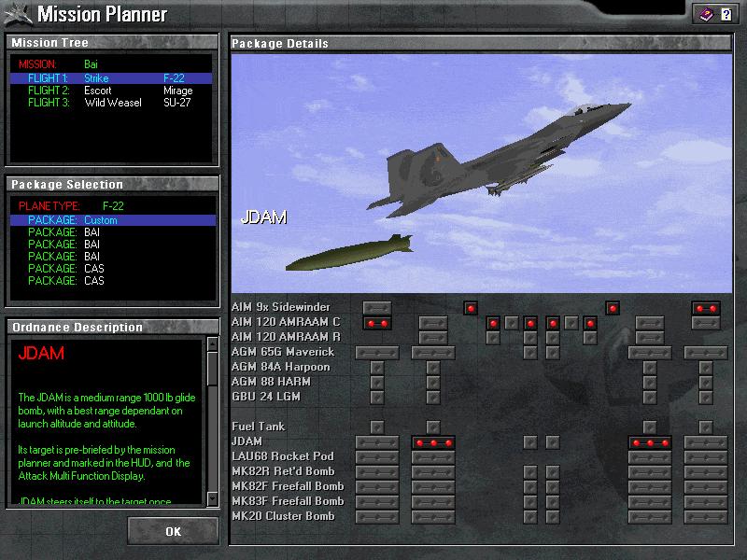Image resolution: width=747 pixels, height=560 pixels.
Task: Enable the leftmost Harpoon slot
Action: 377,368
